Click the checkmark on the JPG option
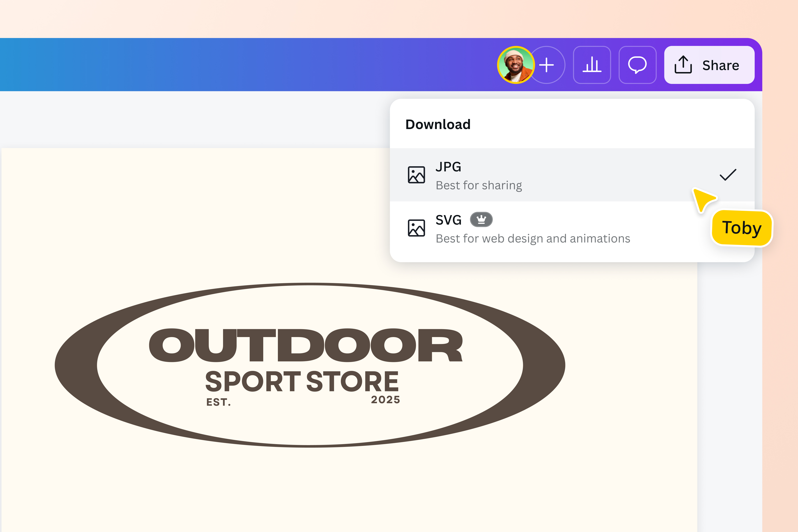Viewport: 798px width, 532px height. tap(728, 175)
